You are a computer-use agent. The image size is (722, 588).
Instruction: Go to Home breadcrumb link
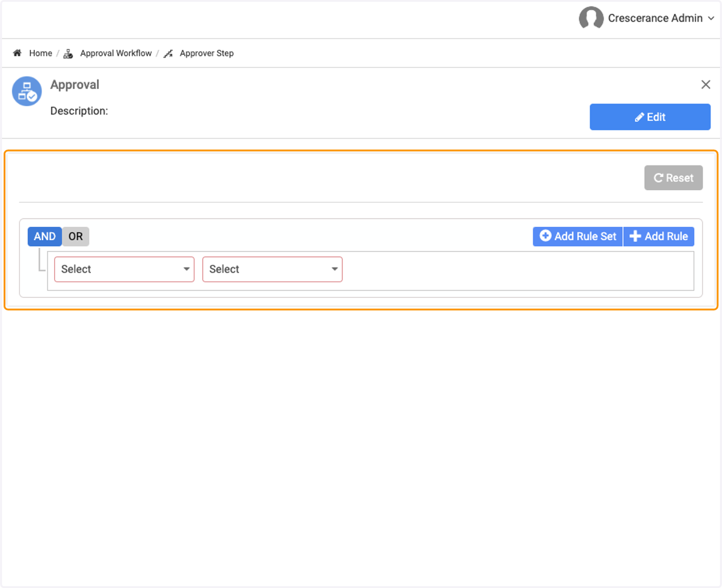tap(40, 53)
